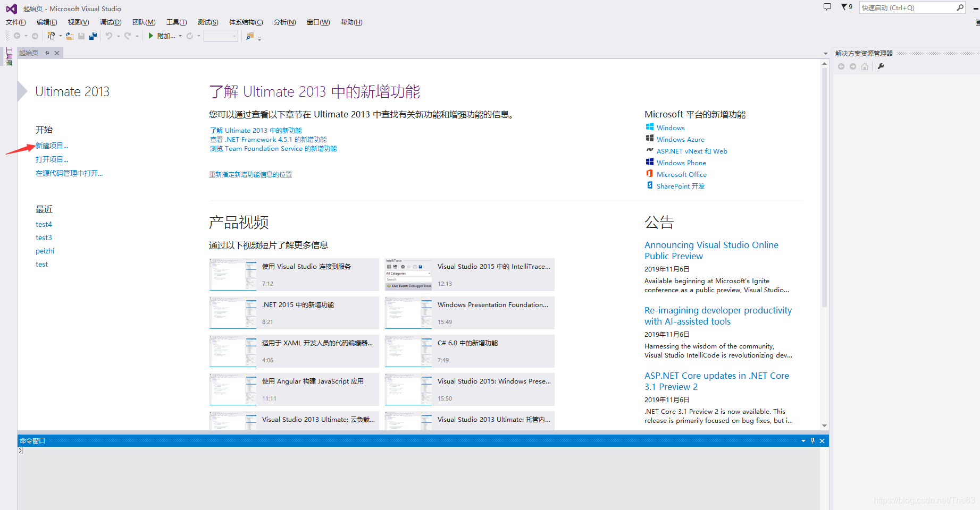
Task: Click Solution Explorer Properties wrench icon
Action: 881,66
